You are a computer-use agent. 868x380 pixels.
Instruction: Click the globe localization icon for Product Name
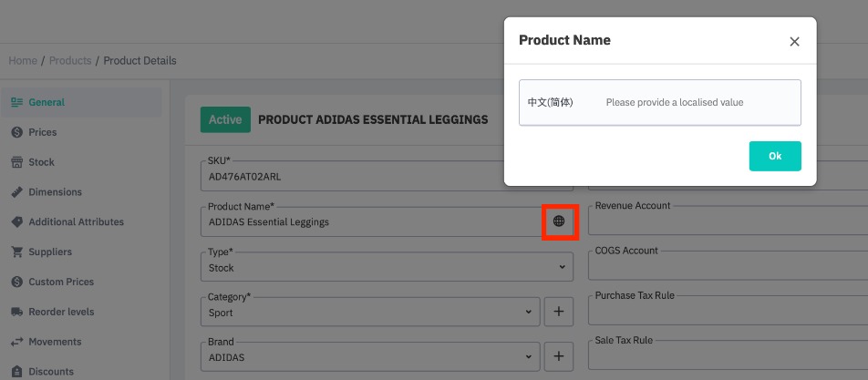click(x=559, y=221)
